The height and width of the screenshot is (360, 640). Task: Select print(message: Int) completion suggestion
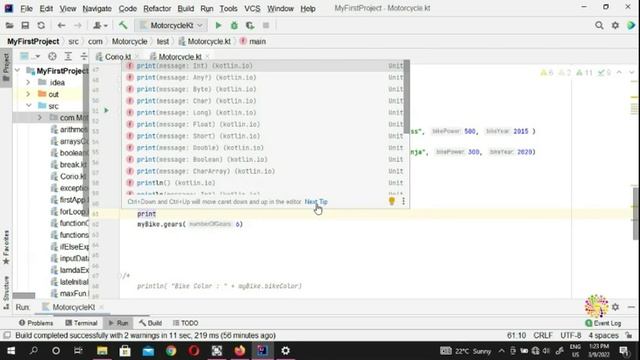pos(263,66)
